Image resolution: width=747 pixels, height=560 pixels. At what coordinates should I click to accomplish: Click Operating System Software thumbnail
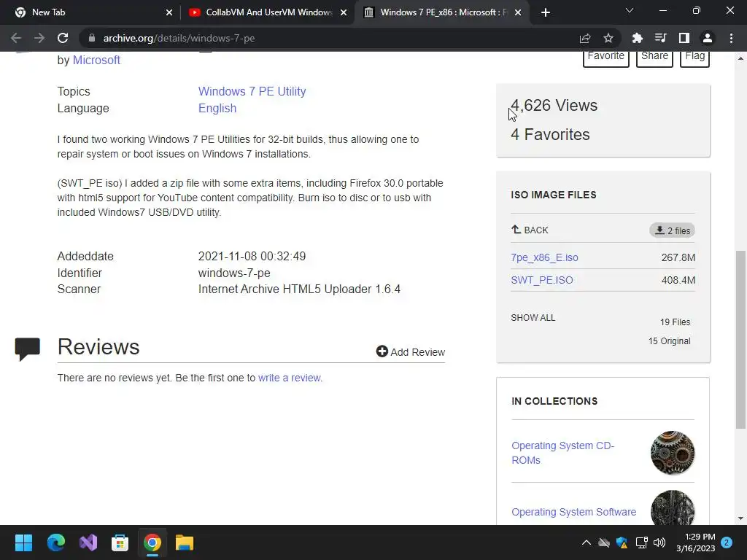tap(673, 507)
